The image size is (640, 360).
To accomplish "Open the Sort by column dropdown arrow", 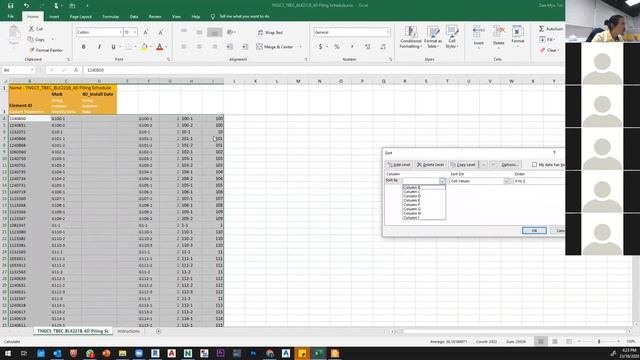I will click(x=442, y=181).
